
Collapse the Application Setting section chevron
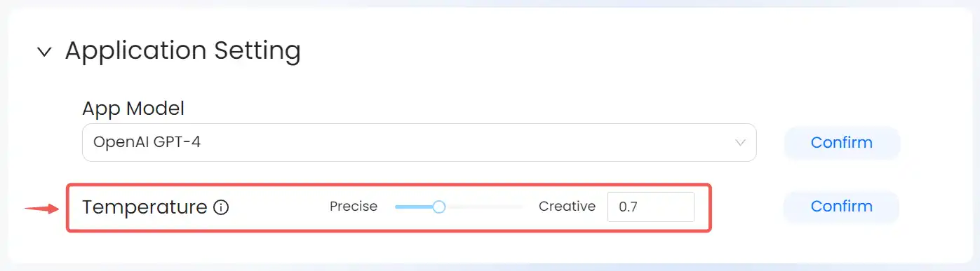pos(45,52)
